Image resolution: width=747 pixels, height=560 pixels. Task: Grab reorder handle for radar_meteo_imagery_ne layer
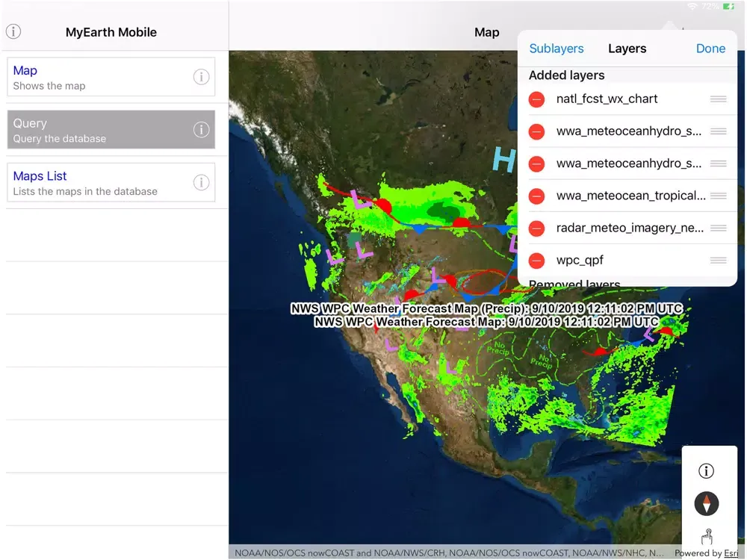tap(718, 228)
